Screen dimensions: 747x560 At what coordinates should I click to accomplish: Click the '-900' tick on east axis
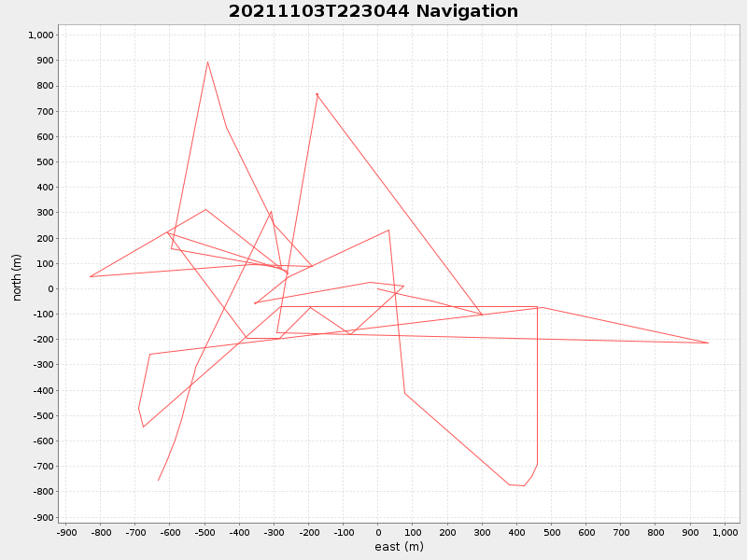click(x=66, y=532)
